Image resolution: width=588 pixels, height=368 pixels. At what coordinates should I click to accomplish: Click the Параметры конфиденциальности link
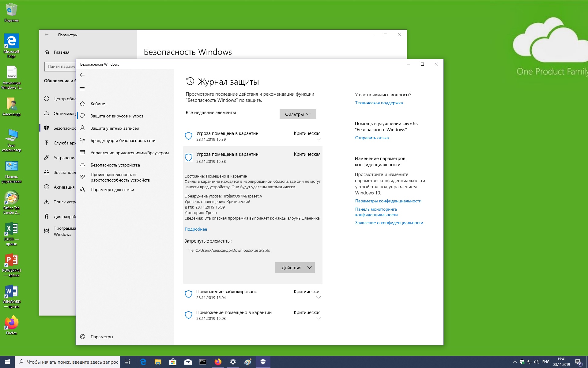[x=388, y=201]
